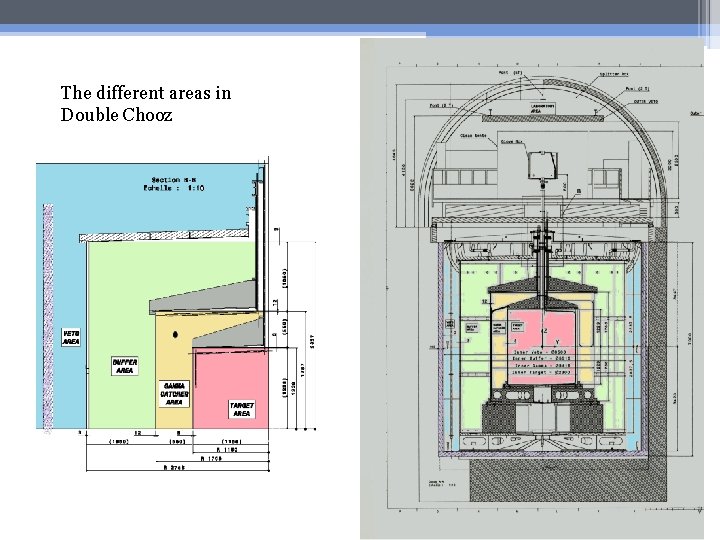Screen dimensions: 720x540
Task: Click the 'TARGET AREA' label
Action: 242,409
